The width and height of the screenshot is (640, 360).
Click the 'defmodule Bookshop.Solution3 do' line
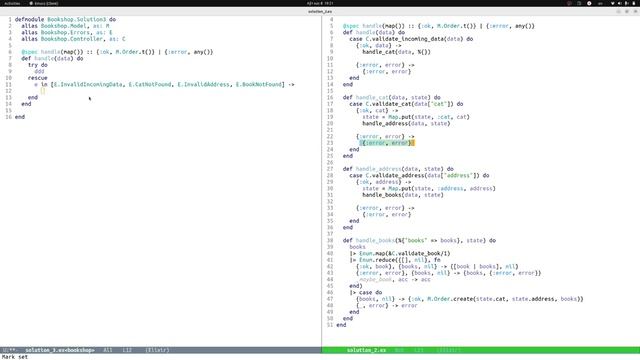65,19
